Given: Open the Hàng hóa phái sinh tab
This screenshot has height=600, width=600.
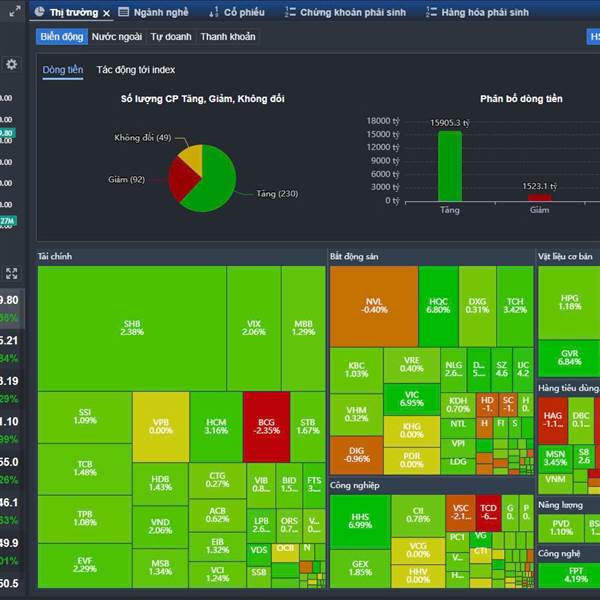Looking at the screenshot, I should pyautogui.click(x=485, y=13).
